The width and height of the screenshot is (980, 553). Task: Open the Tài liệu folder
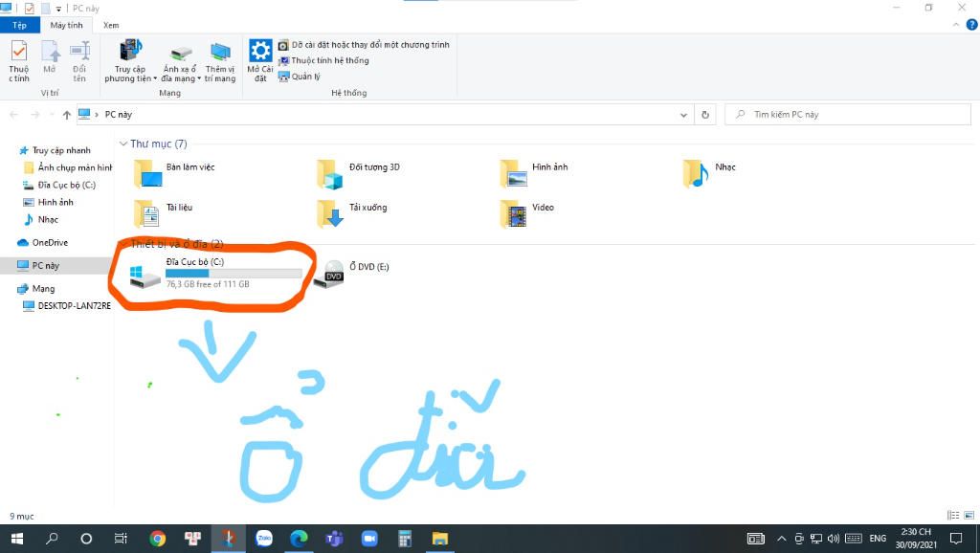pos(163,213)
